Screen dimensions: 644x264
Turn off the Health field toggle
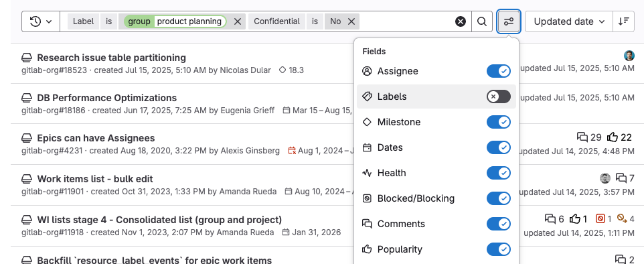[499, 173]
